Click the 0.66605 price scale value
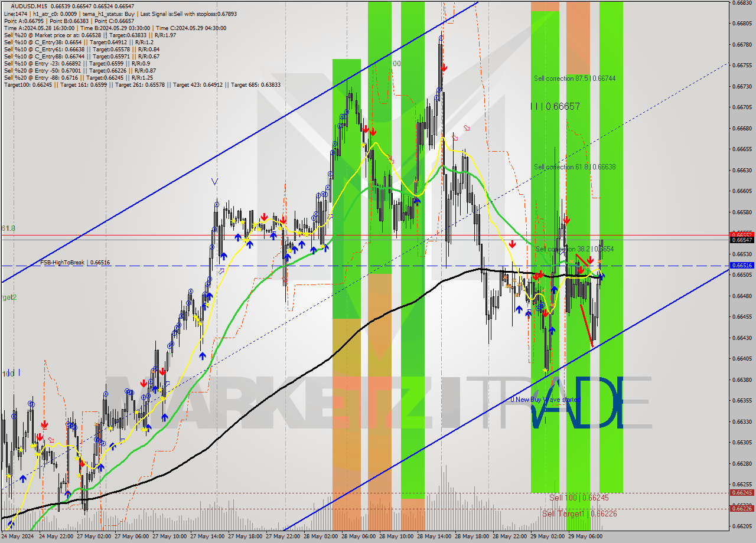756x543 pixels. pos(742,191)
